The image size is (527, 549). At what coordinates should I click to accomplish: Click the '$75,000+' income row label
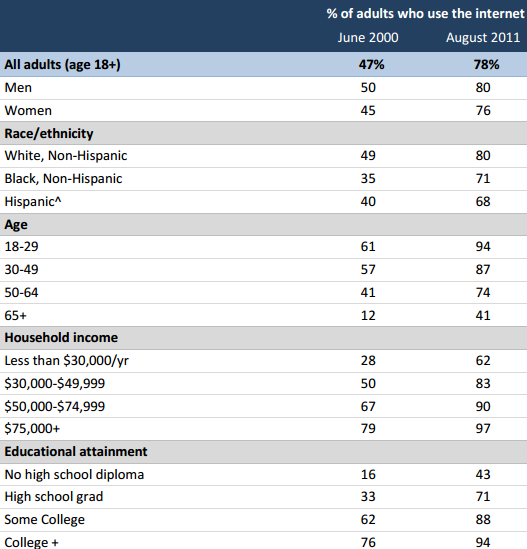coord(32,429)
